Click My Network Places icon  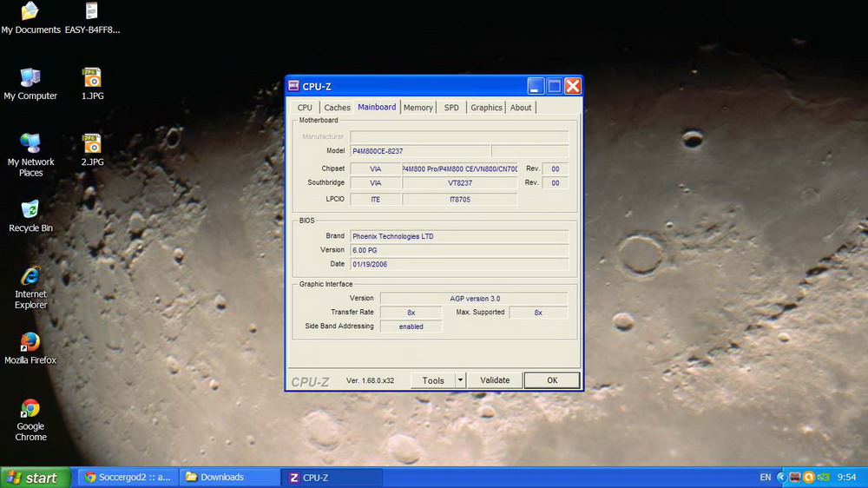30,144
